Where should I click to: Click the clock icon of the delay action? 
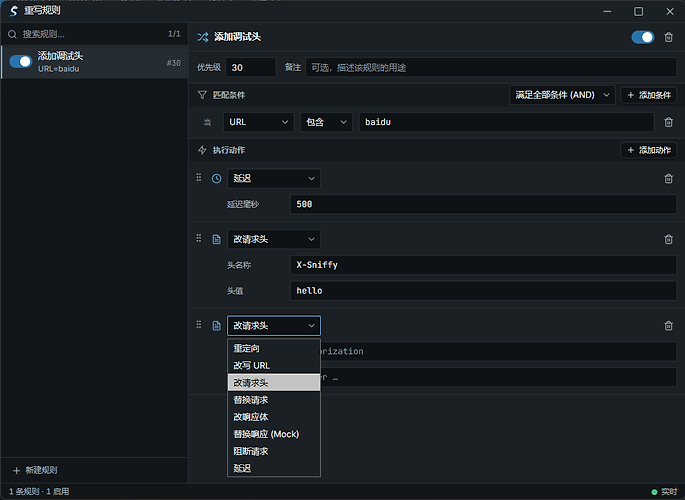216,179
